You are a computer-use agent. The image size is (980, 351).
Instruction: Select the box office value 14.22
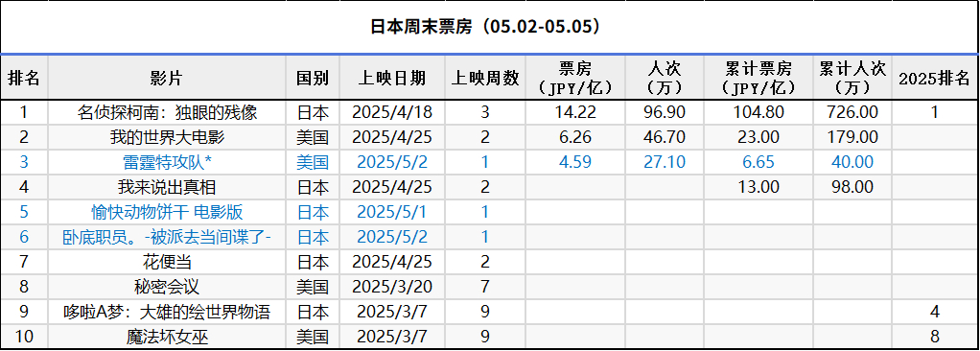pos(575,112)
